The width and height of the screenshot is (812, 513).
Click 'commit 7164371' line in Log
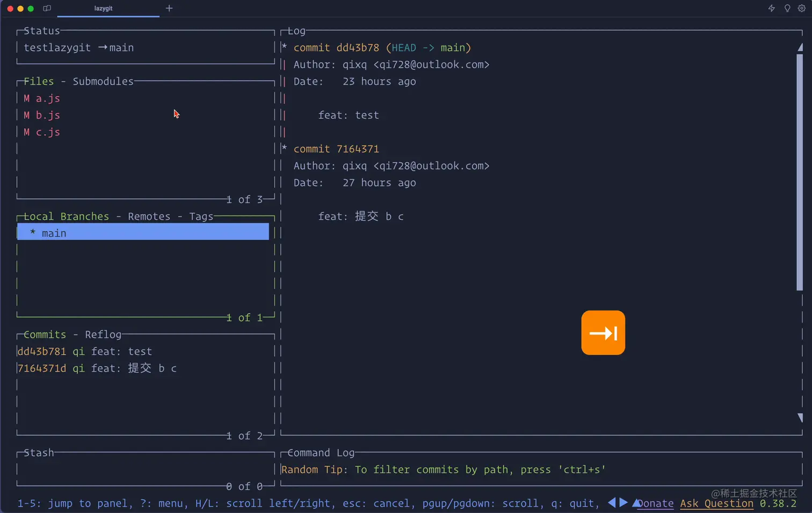click(336, 149)
